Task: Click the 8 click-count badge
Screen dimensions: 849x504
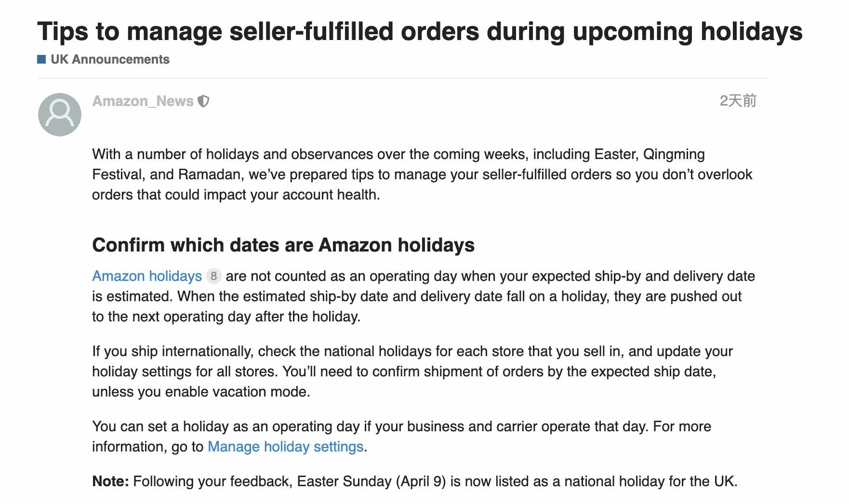Action: point(213,276)
